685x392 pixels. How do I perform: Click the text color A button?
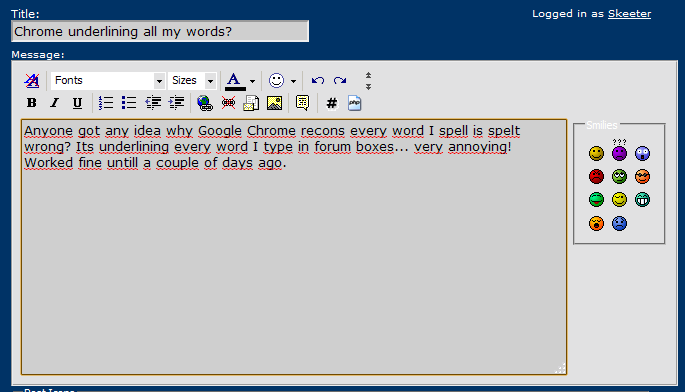click(x=235, y=81)
